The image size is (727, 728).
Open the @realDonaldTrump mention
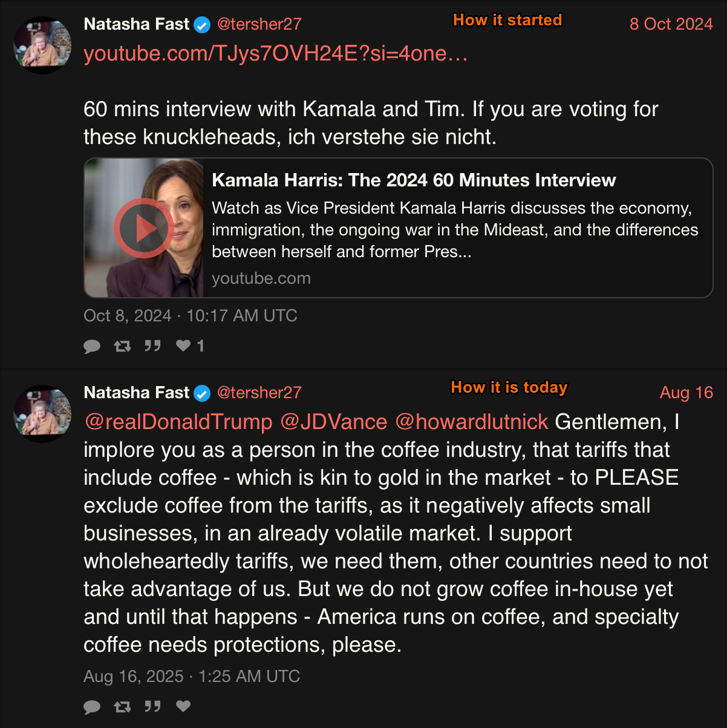(x=178, y=422)
